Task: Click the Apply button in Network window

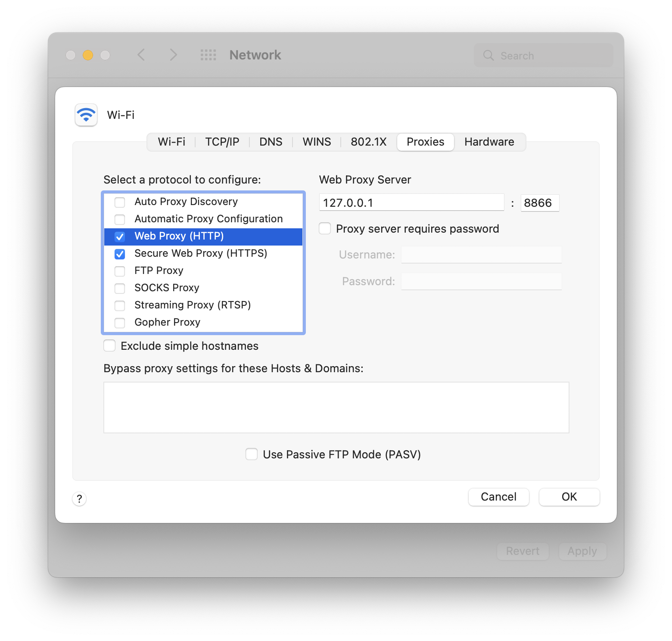Action: (x=582, y=551)
